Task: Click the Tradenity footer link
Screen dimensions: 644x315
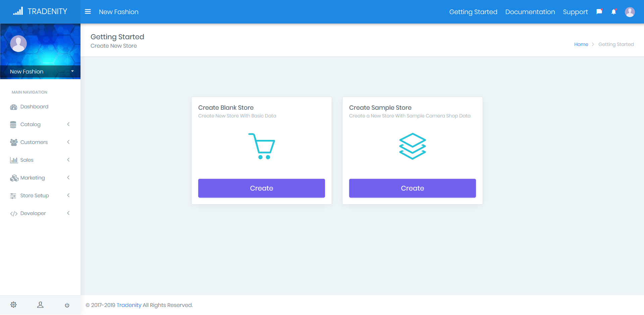Action: (129, 305)
